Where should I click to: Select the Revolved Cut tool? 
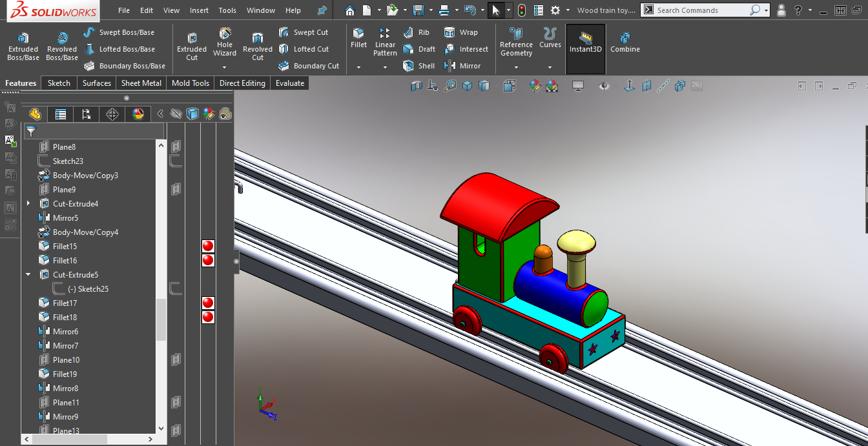258,46
